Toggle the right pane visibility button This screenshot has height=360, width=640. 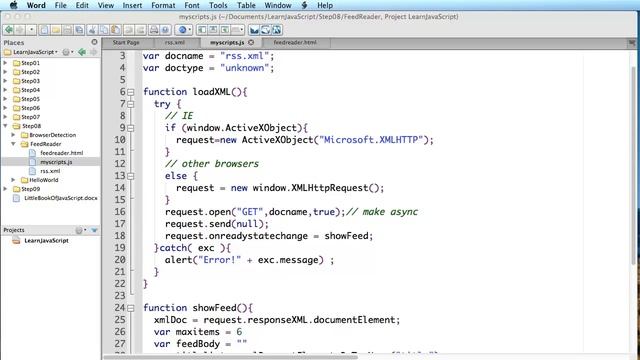(x=224, y=30)
